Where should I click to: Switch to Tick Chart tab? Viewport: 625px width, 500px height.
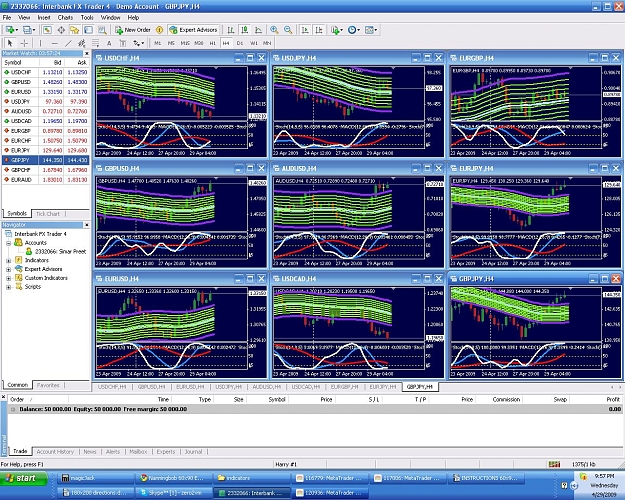pos(48,214)
